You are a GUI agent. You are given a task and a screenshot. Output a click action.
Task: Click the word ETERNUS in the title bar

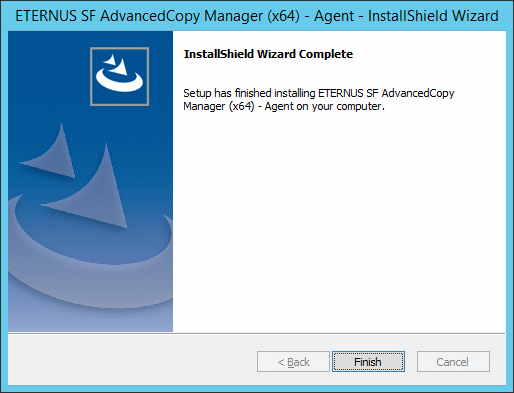click(46, 16)
